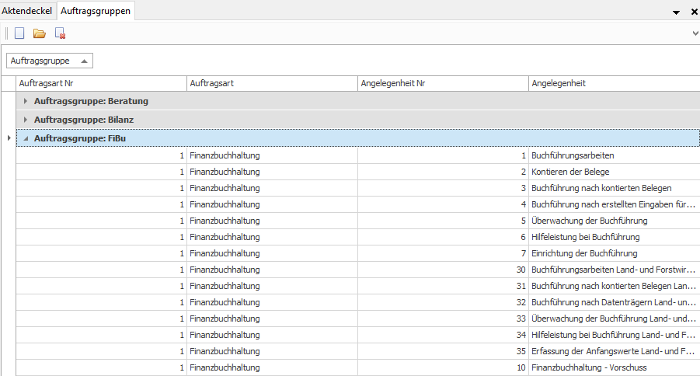Select Hilfeleistung bei Buchführung cell

tap(614, 237)
